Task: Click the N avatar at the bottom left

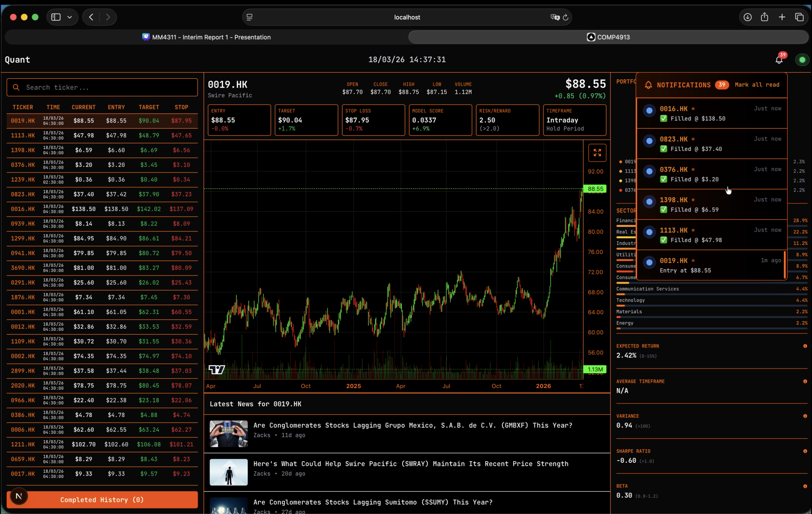Action: pyautogui.click(x=19, y=496)
